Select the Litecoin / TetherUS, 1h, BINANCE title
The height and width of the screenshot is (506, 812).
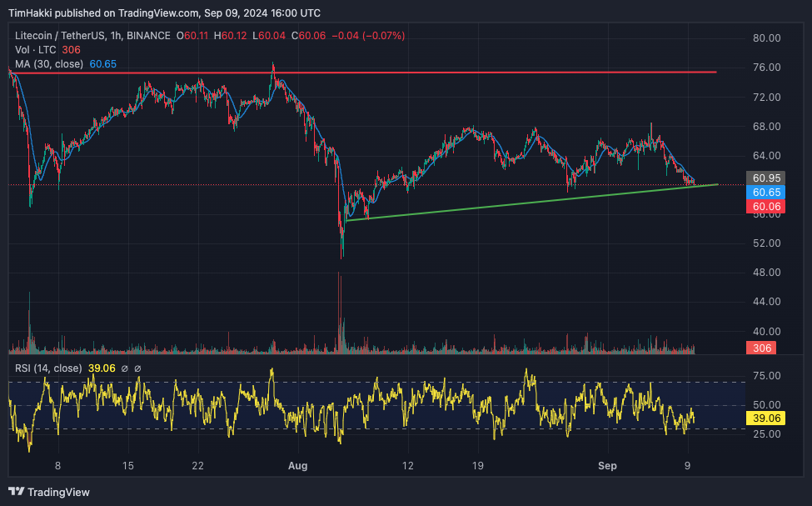[x=92, y=36]
